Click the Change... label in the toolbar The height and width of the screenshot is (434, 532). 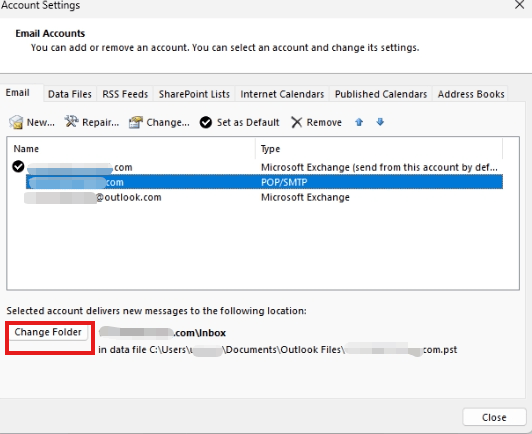tap(168, 122)
